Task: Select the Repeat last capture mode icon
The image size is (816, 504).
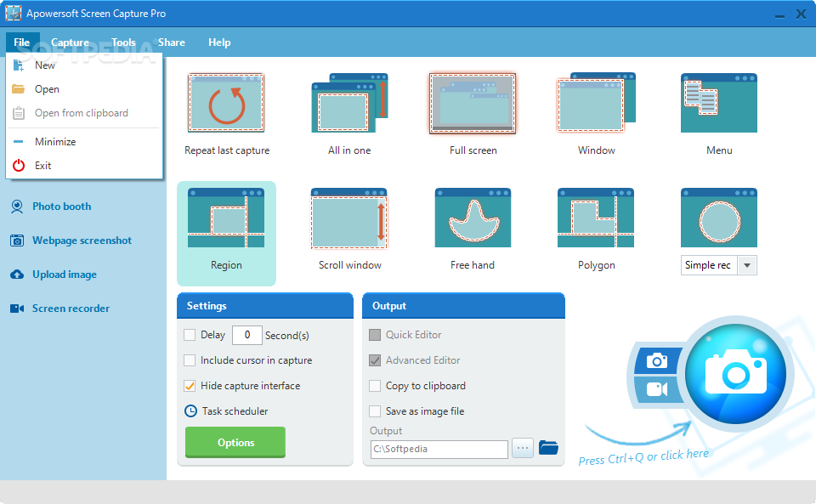Action: pyautogui.click(x=226, y=103)
